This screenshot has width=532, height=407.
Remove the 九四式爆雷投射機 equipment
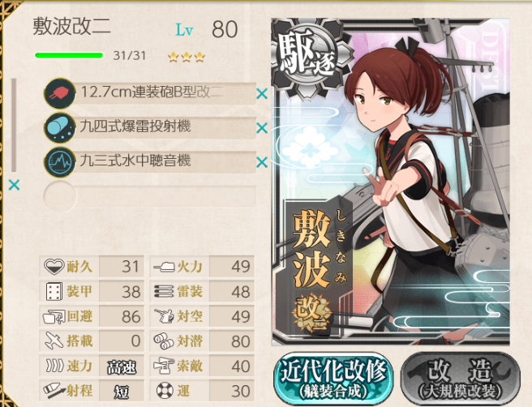point(262,128)
